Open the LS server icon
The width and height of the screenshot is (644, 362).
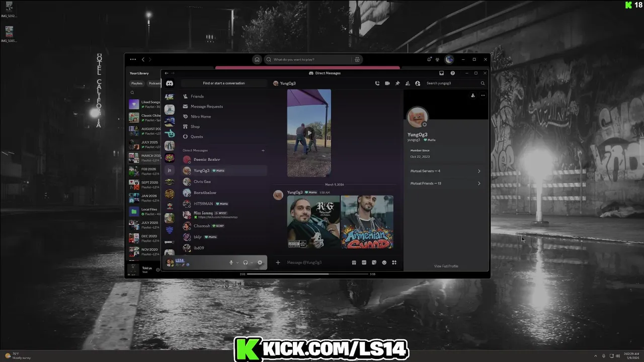(170, 97)
